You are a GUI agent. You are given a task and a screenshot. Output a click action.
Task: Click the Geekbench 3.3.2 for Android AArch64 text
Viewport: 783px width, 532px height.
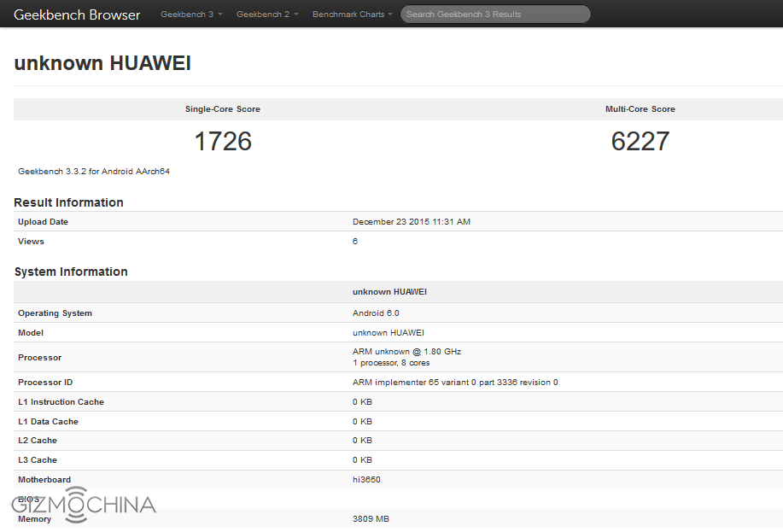(94, 172)
